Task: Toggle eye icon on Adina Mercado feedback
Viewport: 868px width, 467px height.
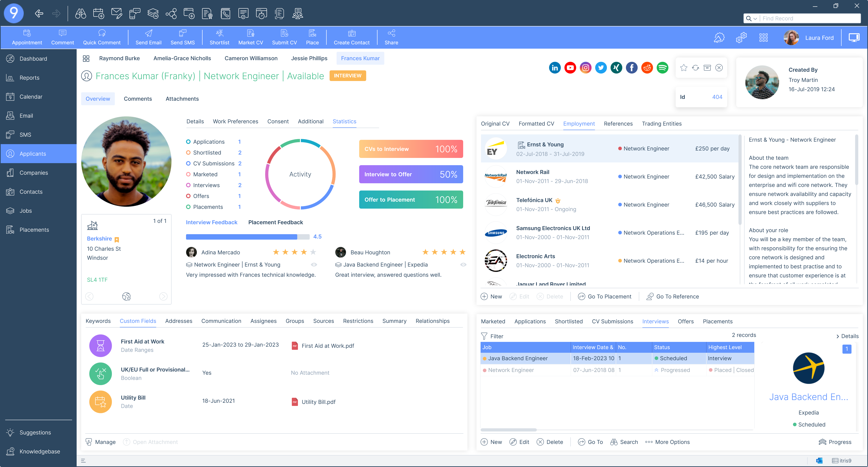Action: 314,265
